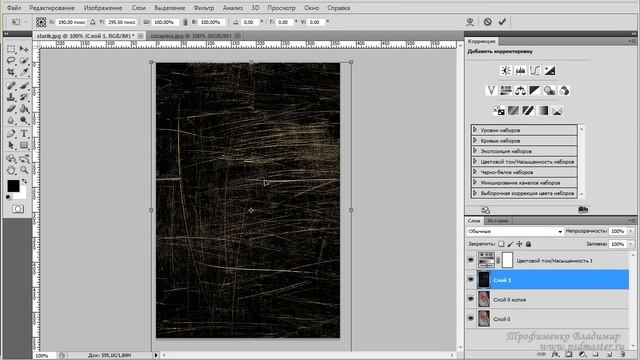Open the Файл menu

pos(14,8)
